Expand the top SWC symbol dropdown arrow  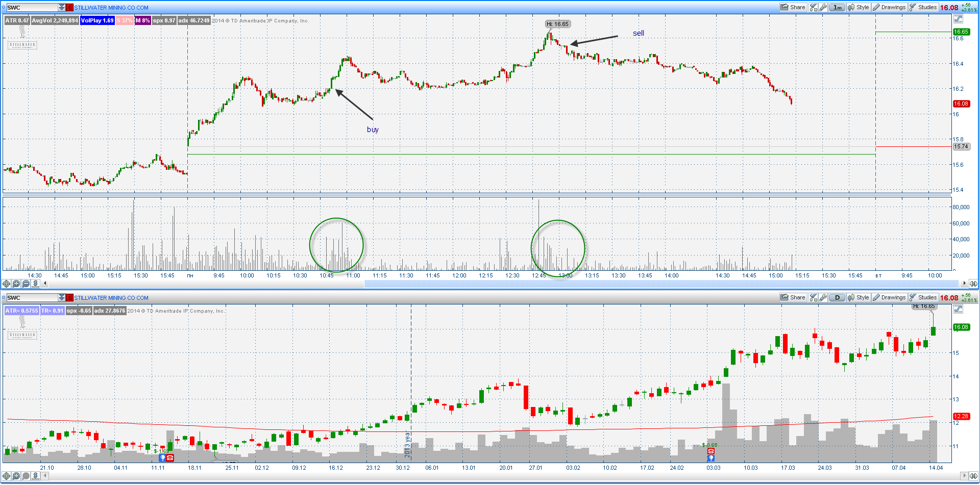[62, 7]
